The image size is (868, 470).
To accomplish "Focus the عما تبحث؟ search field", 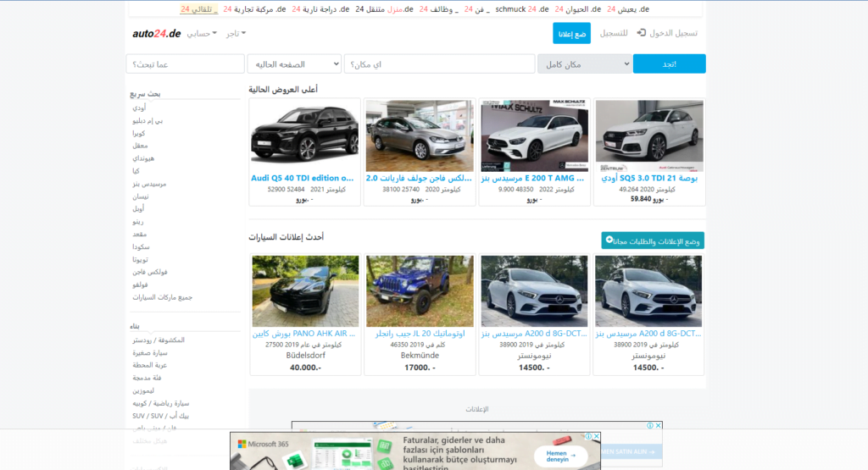I will 185,64.
